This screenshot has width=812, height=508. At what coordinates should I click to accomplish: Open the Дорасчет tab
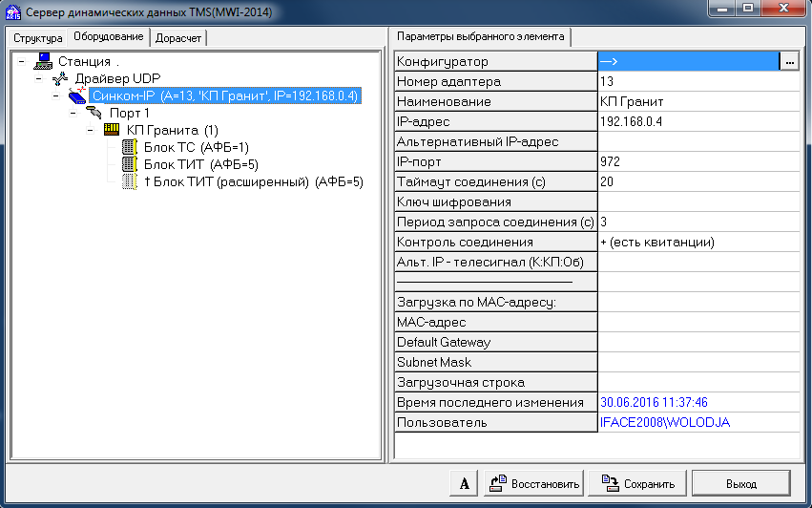pos(179,37)
